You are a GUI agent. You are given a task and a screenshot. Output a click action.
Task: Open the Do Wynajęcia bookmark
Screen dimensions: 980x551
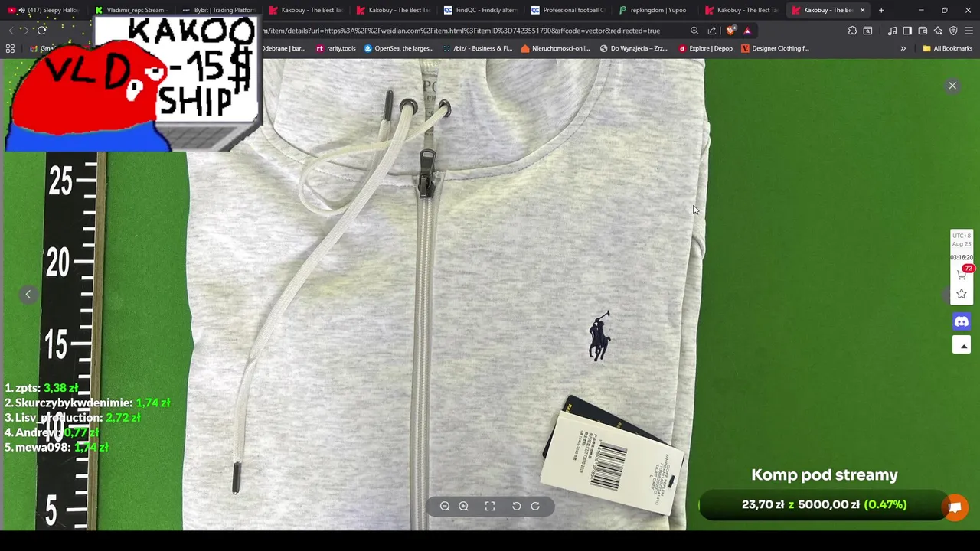click(x=633, y=48)
